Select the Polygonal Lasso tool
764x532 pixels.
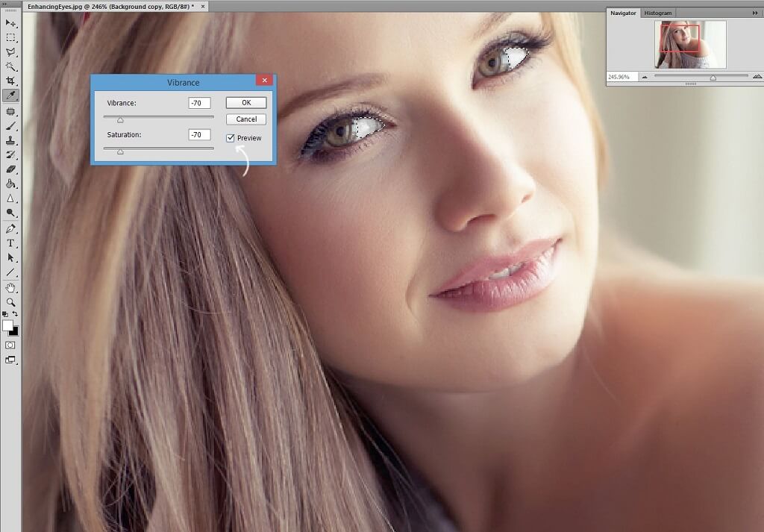click(10, 52)
